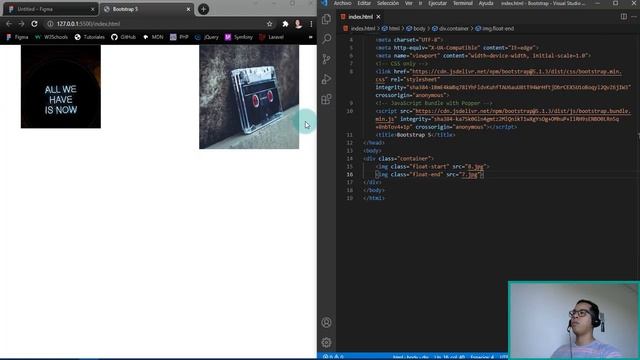640x360 pixels.
Task: Open bootstrap.bundle.min.js CDN link in editor
Action: (522, 111)
